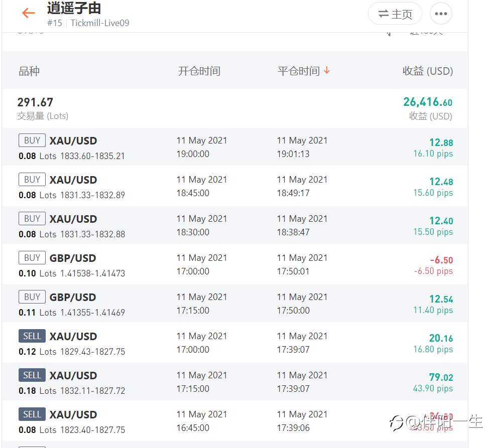Select loss value -6.50

(x=441, y=260)
